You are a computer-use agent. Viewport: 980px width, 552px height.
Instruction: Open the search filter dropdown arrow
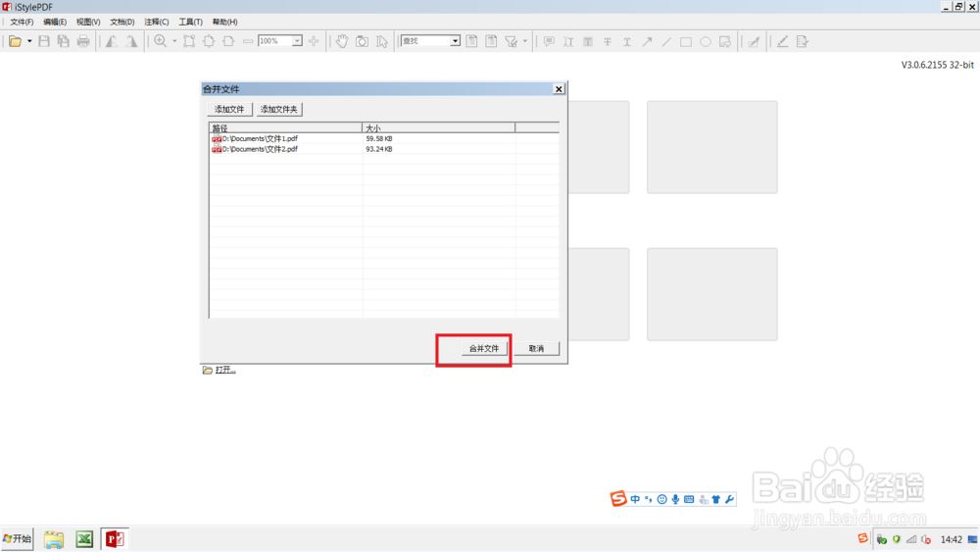pos(525,41)
